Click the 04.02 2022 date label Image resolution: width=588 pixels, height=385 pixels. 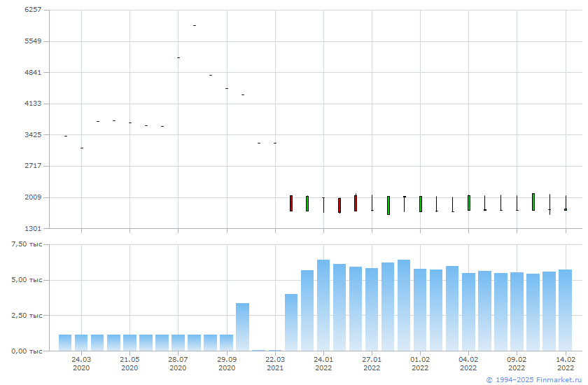click(x=468, y=363)
